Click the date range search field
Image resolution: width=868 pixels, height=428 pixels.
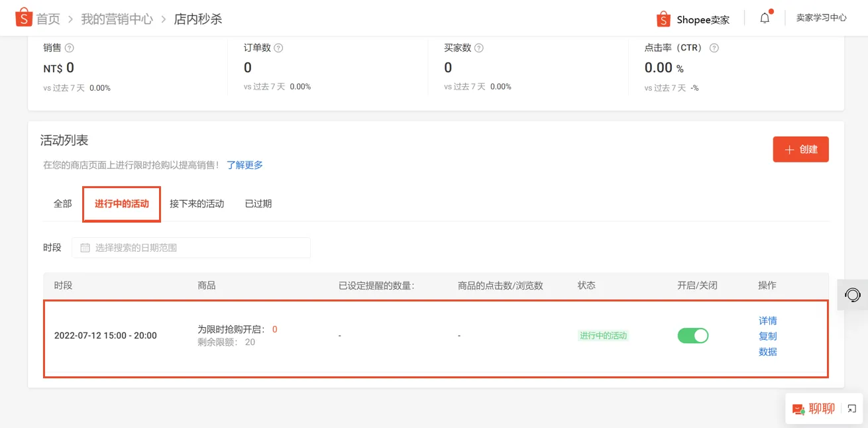[x=192, y=247]
